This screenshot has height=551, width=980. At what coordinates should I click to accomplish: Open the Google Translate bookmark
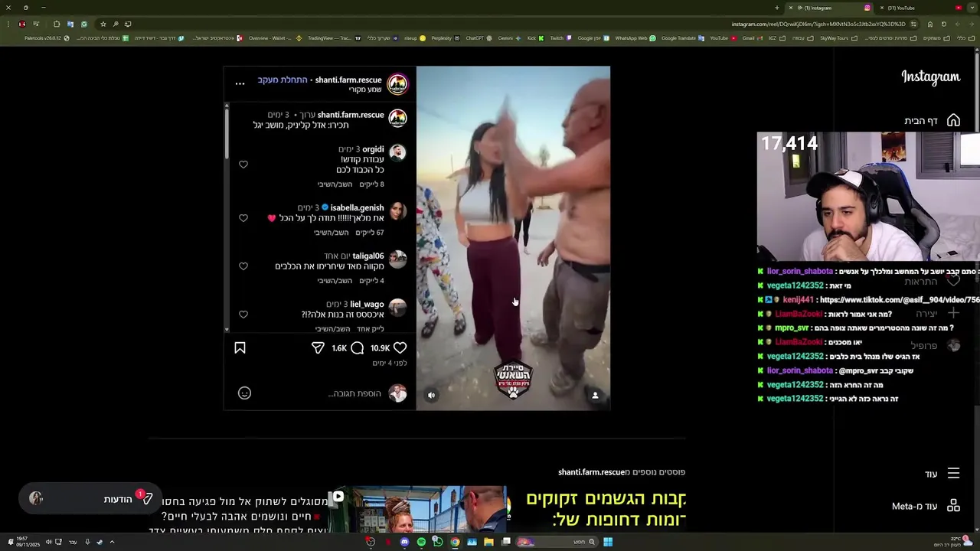(682, 37)
